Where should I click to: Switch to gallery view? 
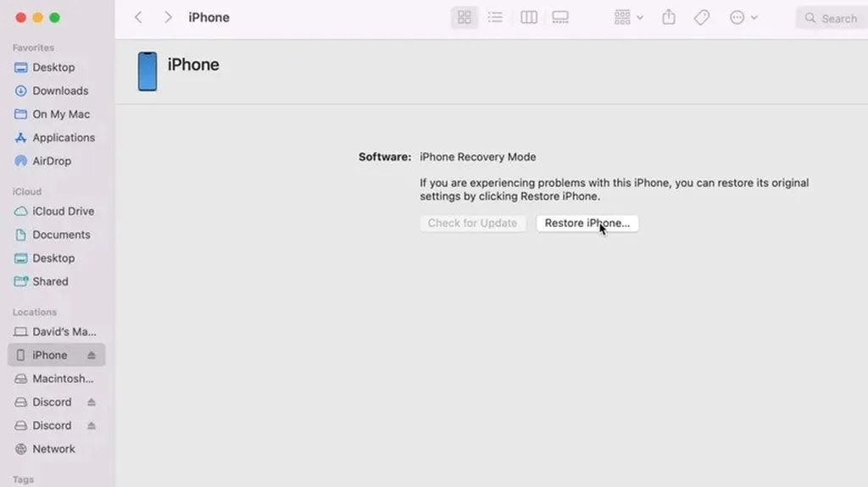[x=560, y=18]
